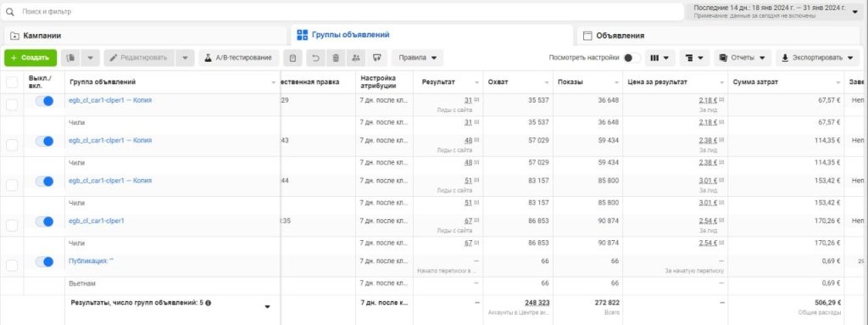Check the box for the ad set costing 114,35 €

tap(12, 145)
